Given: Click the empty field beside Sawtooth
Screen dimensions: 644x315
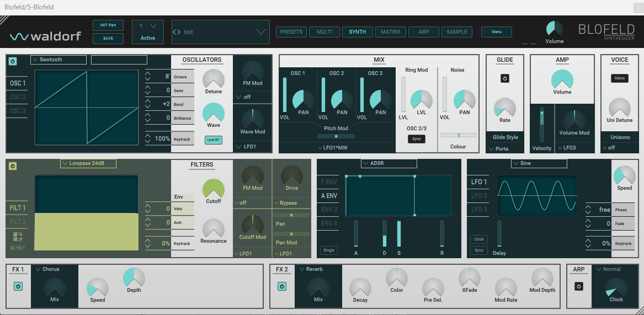Looking at the screenshot, I should 119,60.
